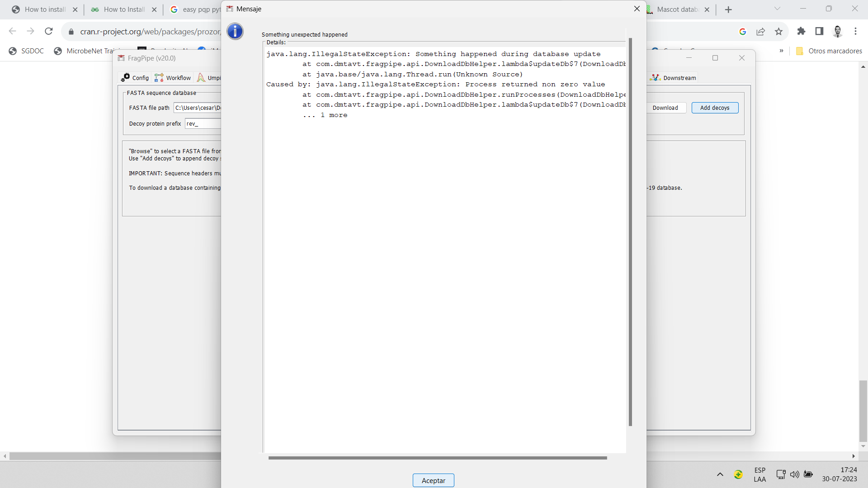
Task: Click the Download button
Action: (x=665, y=108)
